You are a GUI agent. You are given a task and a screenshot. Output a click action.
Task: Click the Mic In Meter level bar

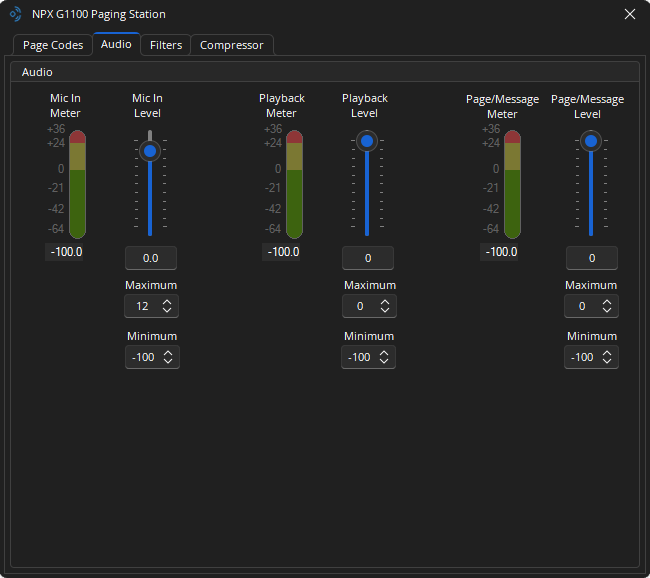[x=78, y=185]
